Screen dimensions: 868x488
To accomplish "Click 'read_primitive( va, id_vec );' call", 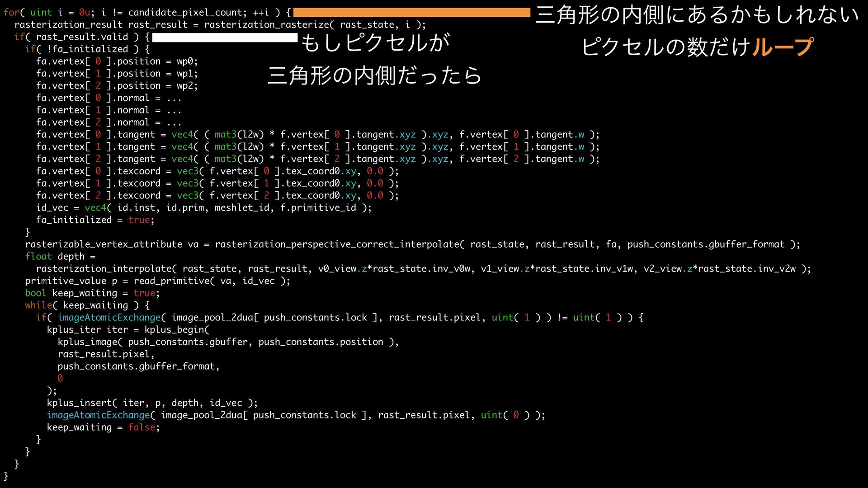I will [x=212, y=281].
